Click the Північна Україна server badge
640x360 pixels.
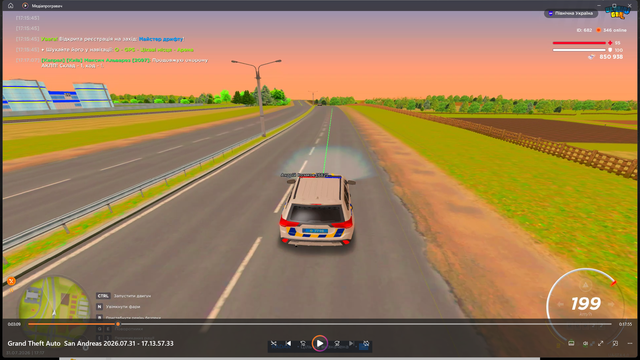[571, 13]
